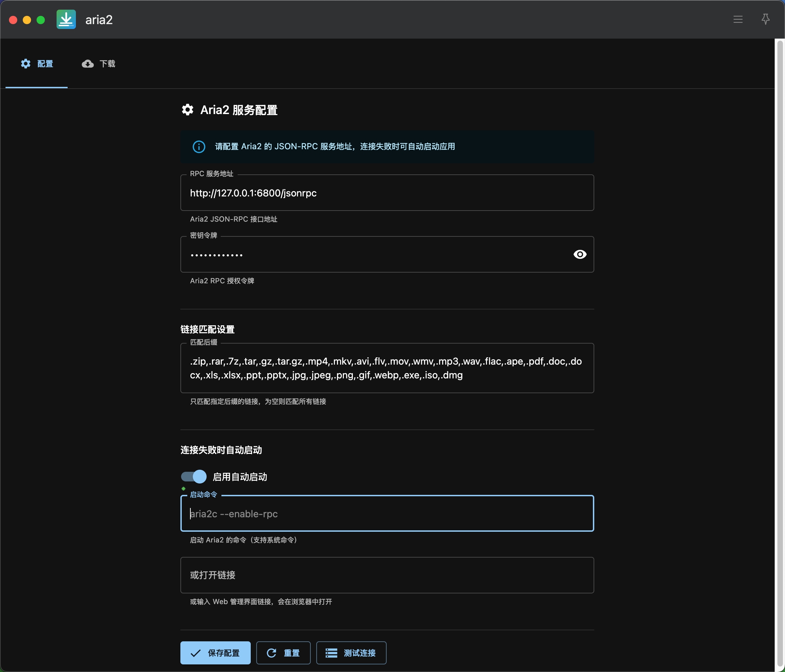
Task: Disable the 启用自动启动 switch
Action: point(193,477)
